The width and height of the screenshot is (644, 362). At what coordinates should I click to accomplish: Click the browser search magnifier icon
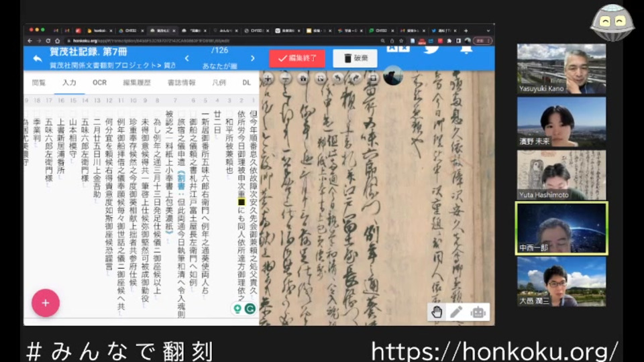click(x=383, y=41)
